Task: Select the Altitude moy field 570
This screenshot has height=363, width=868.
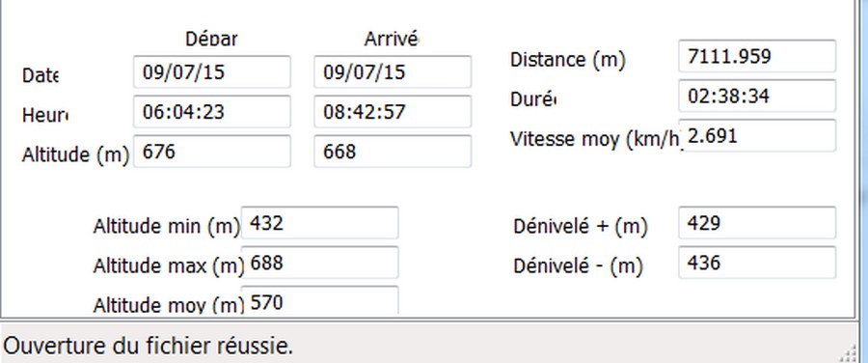Action: (320, 300)
